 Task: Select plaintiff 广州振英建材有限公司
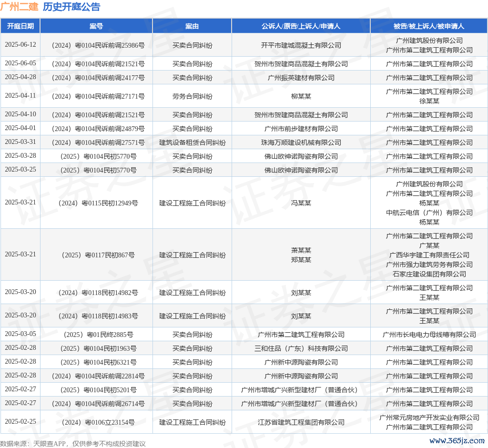(x=301, y=78)
